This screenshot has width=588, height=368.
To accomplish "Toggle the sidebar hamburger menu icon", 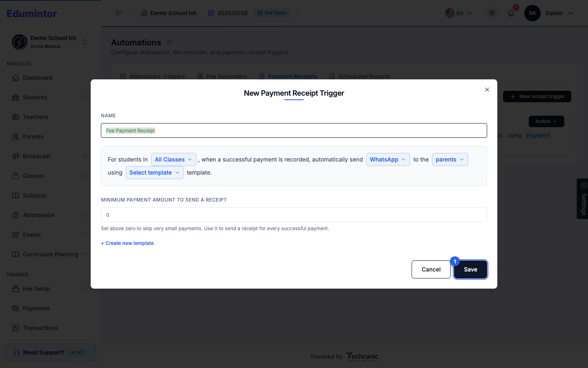I will pyautogui.click(x=119, y=13).
